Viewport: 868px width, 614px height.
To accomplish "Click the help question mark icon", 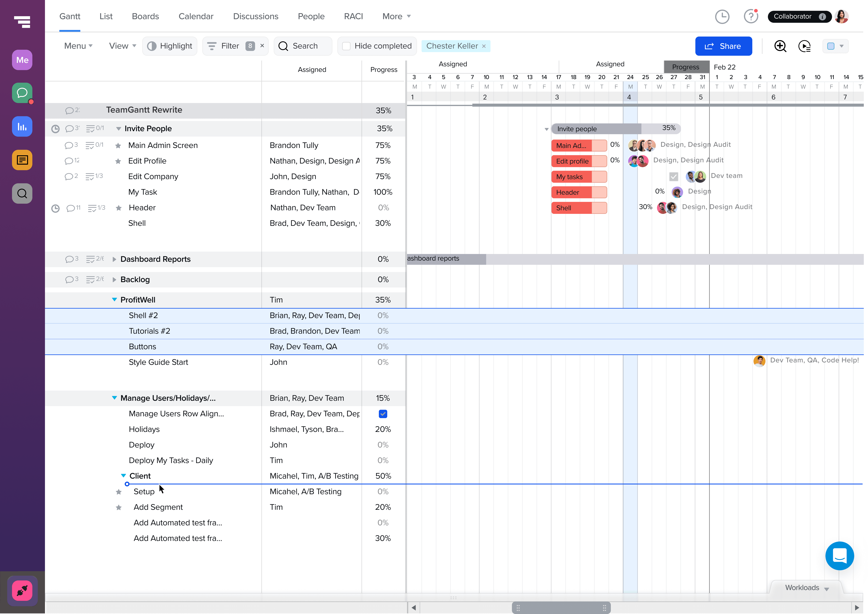I will pos(751,17).
